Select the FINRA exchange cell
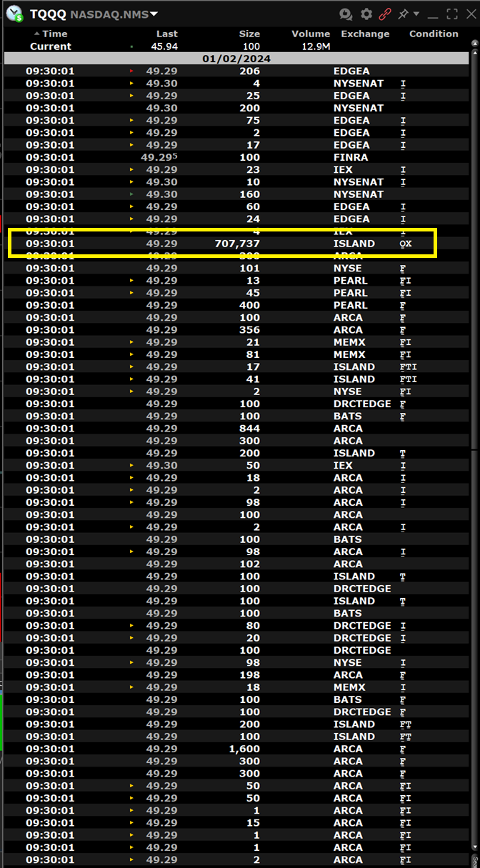 point(351,157)
